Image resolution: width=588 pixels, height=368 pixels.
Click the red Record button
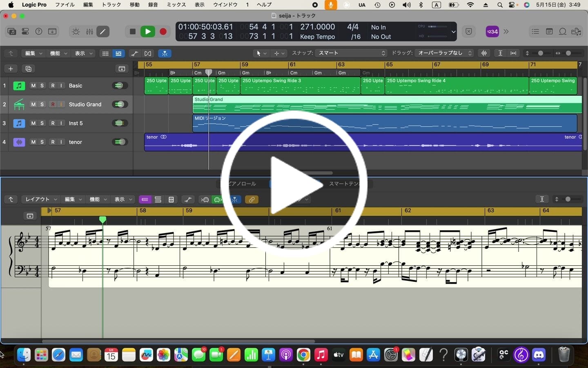(x=163, y=31)
